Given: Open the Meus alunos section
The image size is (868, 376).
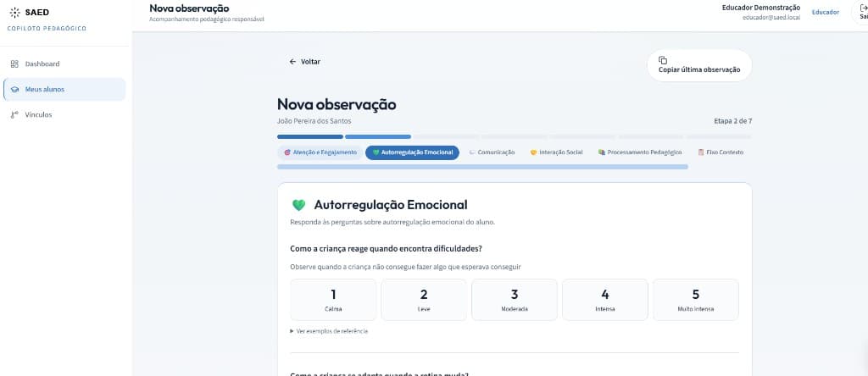Looking at the screenshot, I should point(64,90).
